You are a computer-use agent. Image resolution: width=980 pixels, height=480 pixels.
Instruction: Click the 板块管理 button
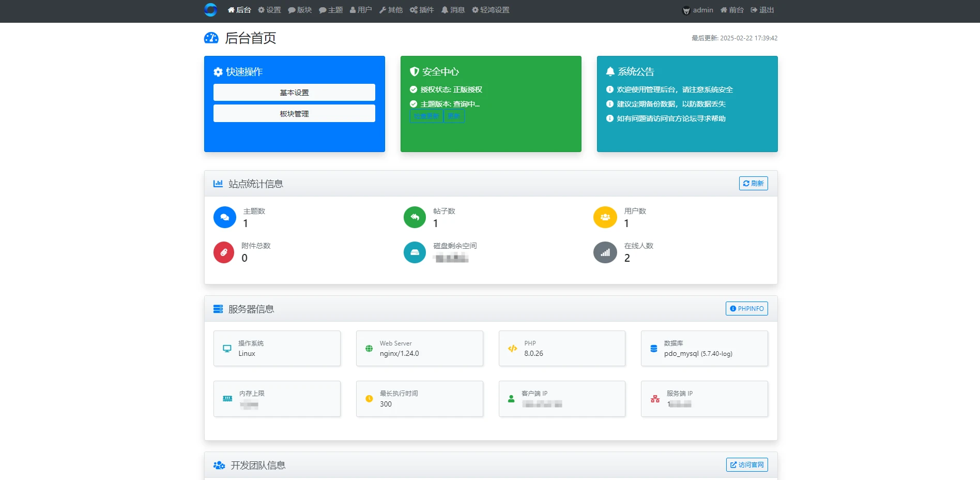(294, 114)
